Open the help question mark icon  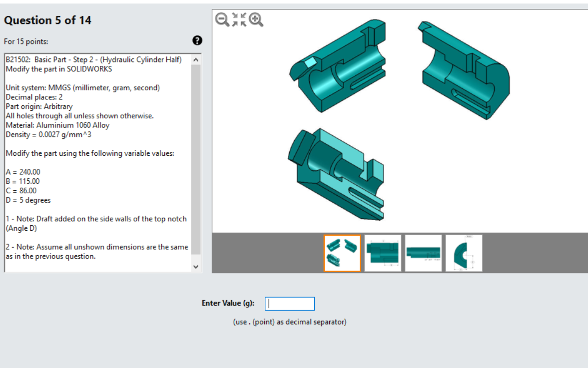coord(197,40)
